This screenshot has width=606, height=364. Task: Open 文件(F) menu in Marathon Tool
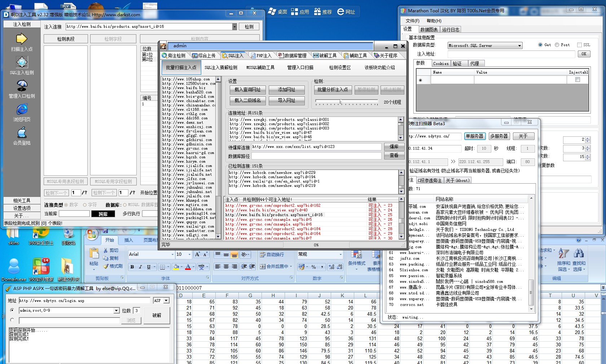tap(412, 21)
